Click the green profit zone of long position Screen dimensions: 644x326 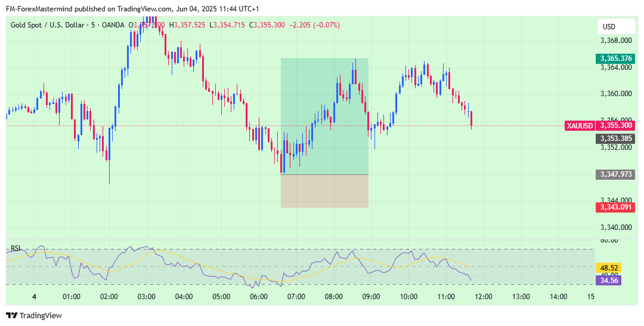[x=324, y=116]
